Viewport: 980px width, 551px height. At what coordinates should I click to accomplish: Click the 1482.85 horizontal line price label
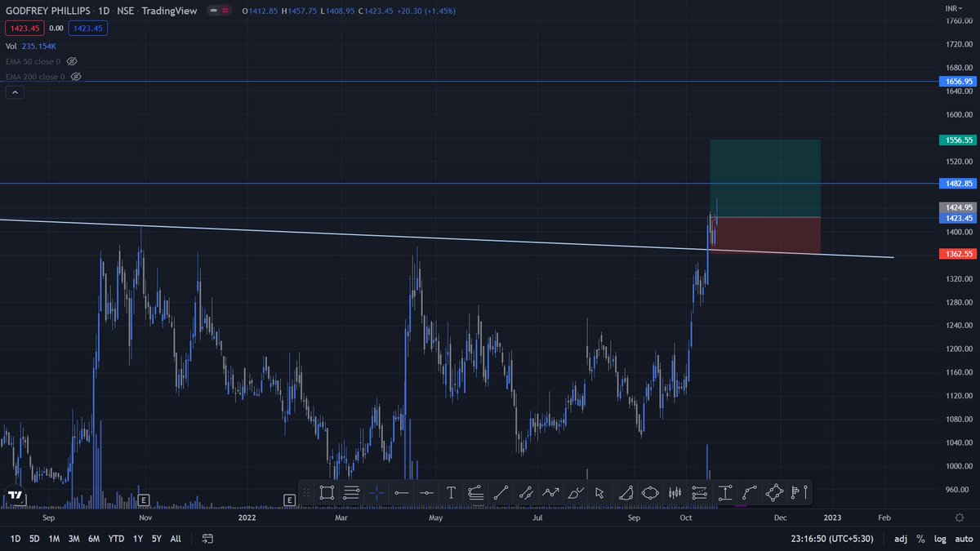coord(957,184)
